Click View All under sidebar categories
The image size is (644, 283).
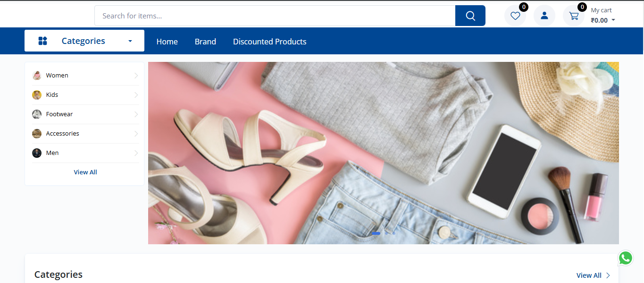[85, 172]
